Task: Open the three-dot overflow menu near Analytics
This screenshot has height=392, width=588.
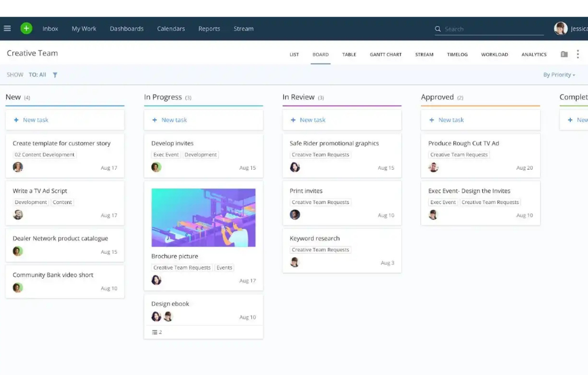Action: [578, 54]
